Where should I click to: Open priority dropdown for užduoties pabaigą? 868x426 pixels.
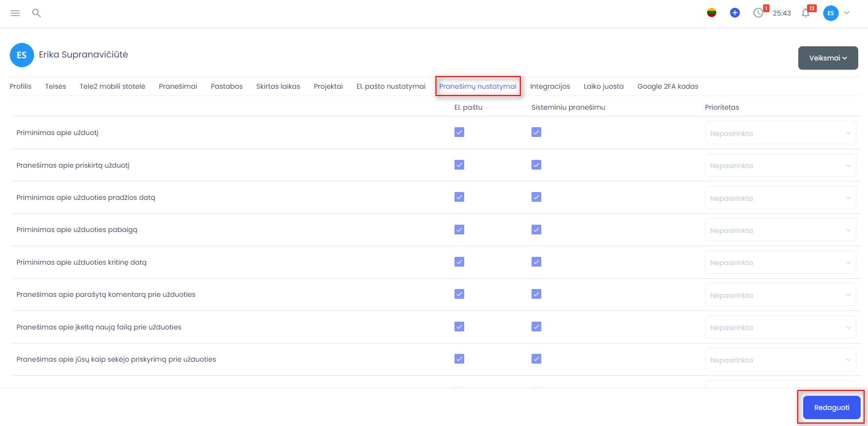click(780, 230)
